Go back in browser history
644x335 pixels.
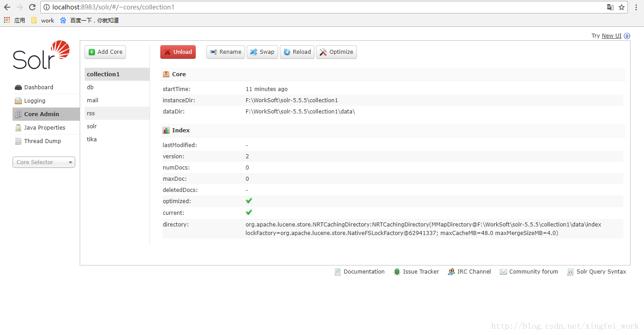pyautogui.click(x=7, y=7)
